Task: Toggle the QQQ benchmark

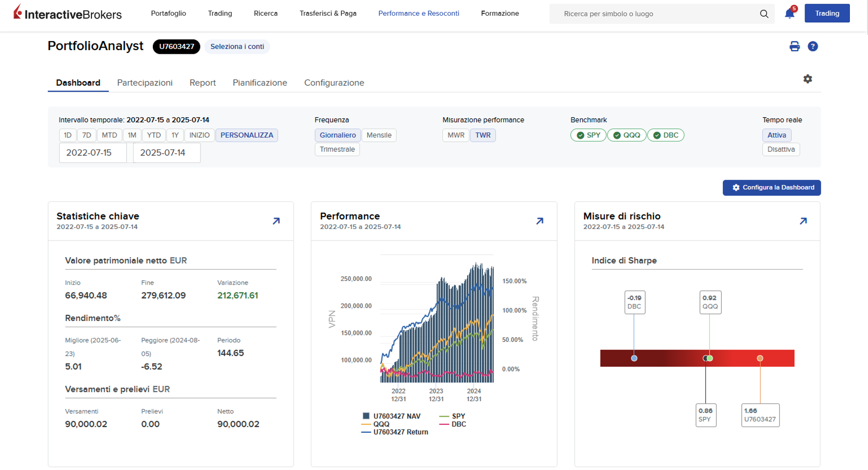Action: 627,135
